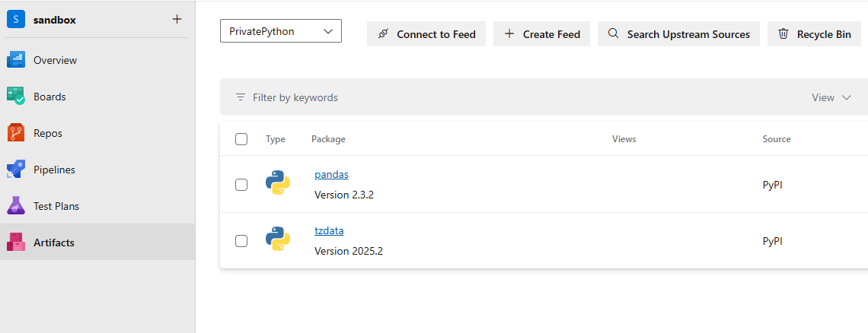Toggle the select-all packages checkbox
868x333 pixels.
[241, 139]
